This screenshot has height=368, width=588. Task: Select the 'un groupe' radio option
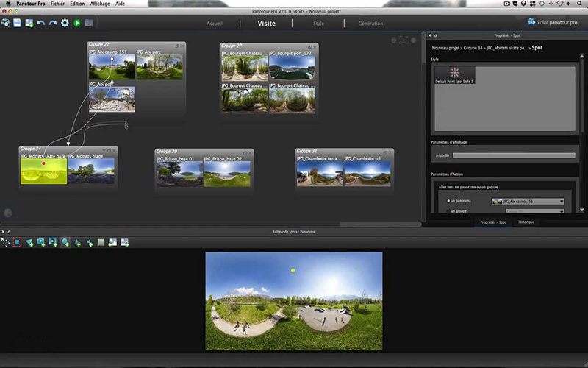[x=448, y=211]
